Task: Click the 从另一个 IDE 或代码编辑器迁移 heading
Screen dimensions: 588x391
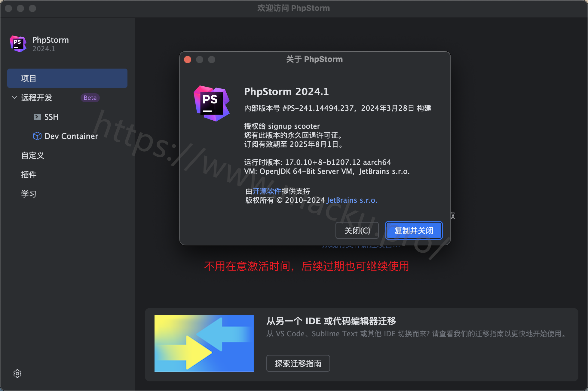Action: pyautogui.click(x=331, y=321)
